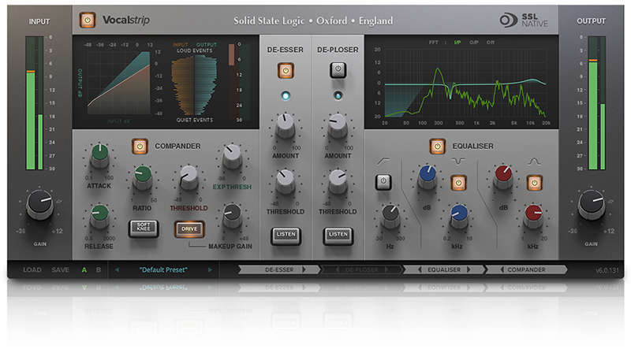
Task: Turn FFT display Off
Action: click(x=490, y=43)
